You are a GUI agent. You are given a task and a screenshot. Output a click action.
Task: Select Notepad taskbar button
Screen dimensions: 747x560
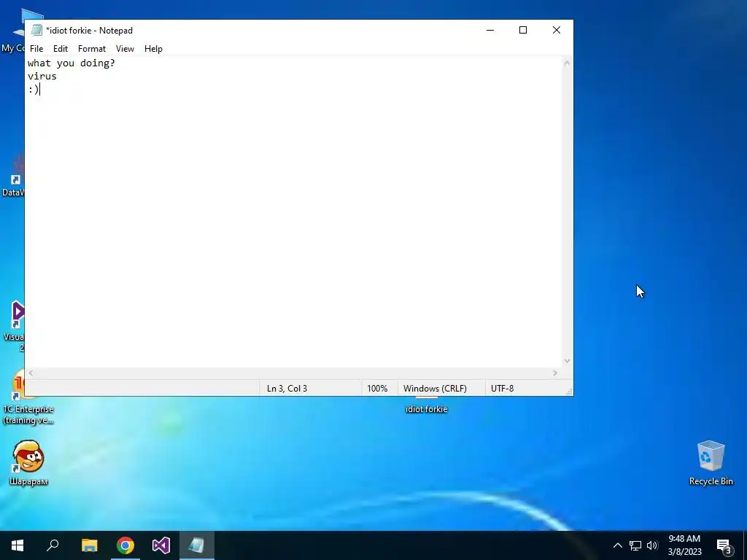pos(197,545)
